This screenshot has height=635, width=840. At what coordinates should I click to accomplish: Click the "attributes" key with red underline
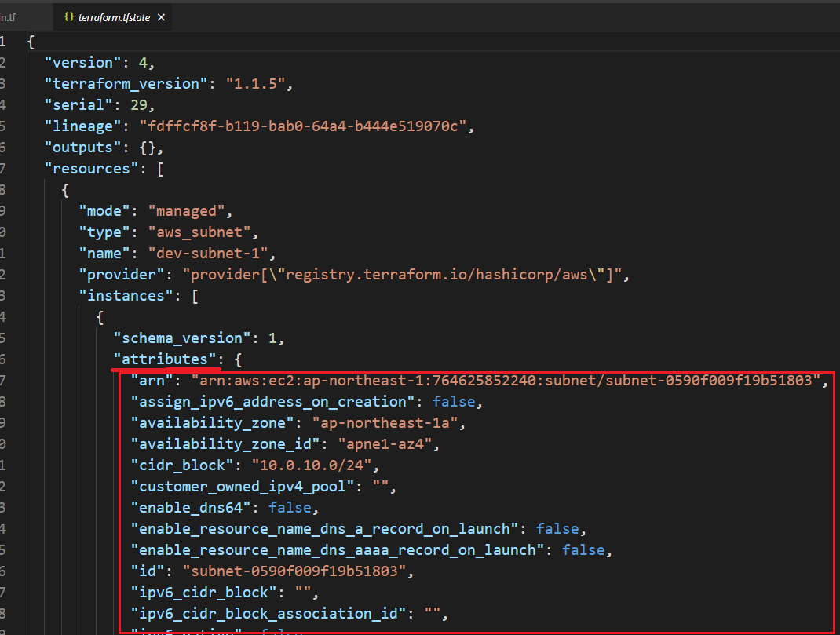166,358
